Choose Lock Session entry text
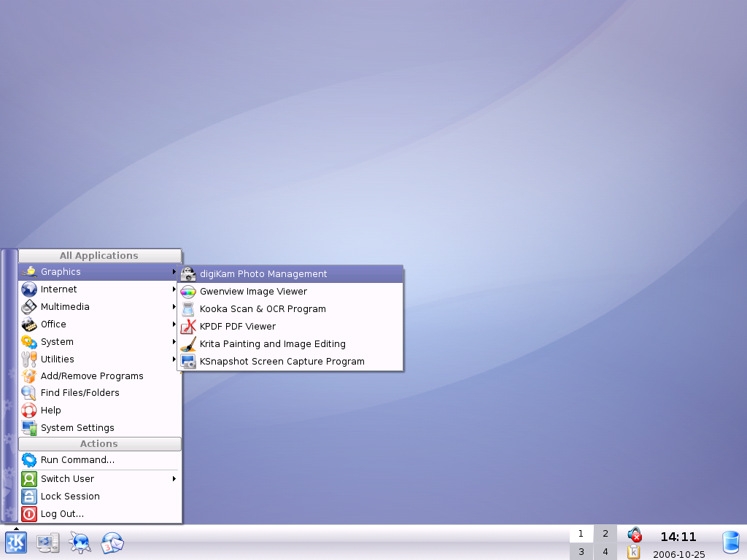The width and height of the screenshot is (747, 560). [x=71, y=497]
